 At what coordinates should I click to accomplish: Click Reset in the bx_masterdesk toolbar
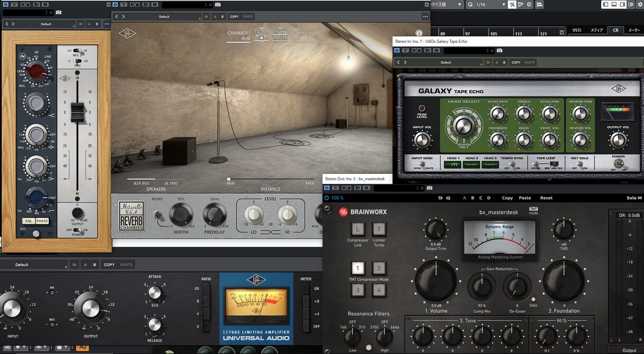(x=546, y=198)
